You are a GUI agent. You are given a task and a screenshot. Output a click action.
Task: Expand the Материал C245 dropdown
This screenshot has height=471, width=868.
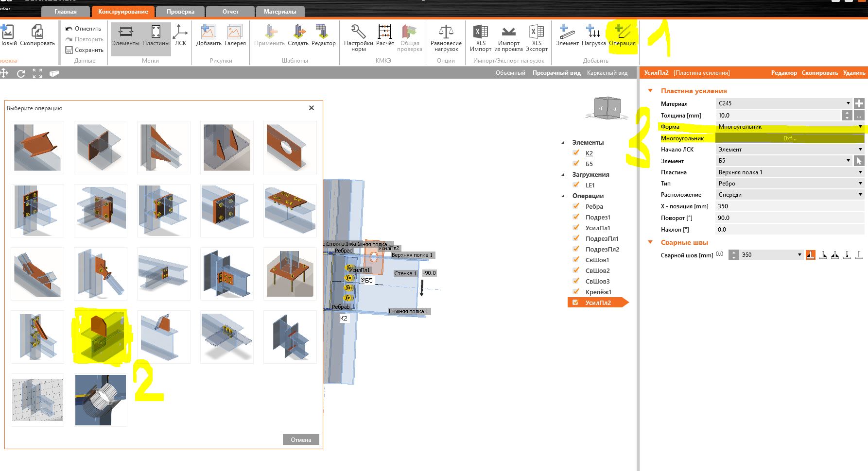point(848,103)
